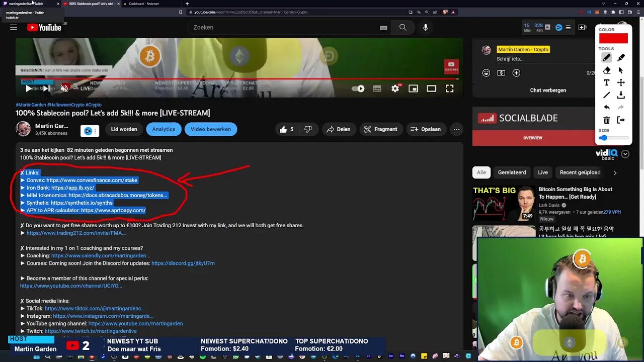644x362 pixels.
Task: Skip to the next video
Action: click(x=46, y=88)
